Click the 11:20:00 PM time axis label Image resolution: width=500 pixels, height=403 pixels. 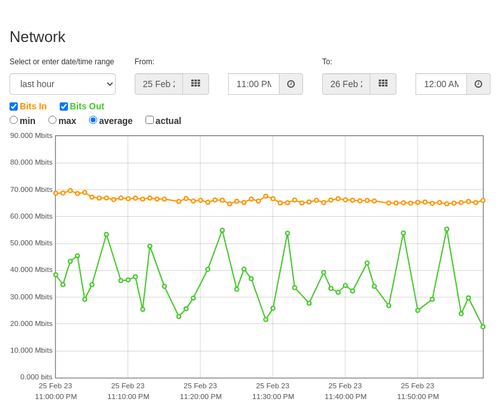click(201, 397)
